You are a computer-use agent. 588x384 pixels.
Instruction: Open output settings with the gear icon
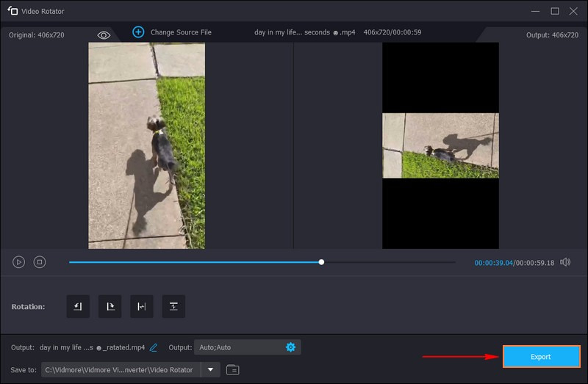click(290, 347)
